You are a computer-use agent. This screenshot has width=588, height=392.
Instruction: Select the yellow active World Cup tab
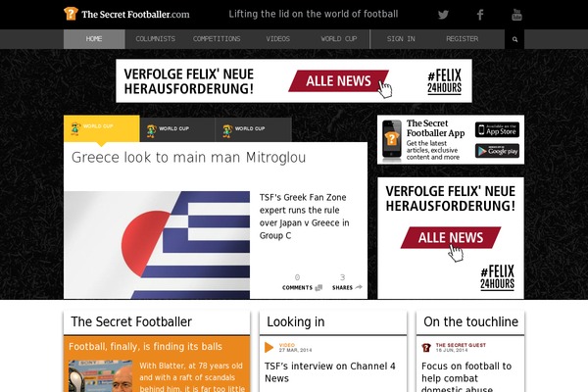click(x=102, y=128)
